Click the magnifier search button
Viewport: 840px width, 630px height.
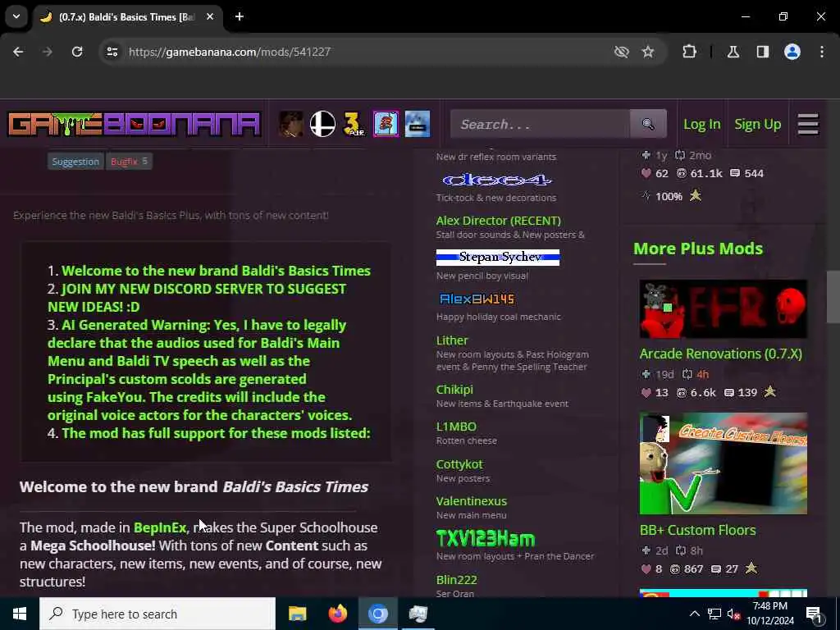[648, 125]
